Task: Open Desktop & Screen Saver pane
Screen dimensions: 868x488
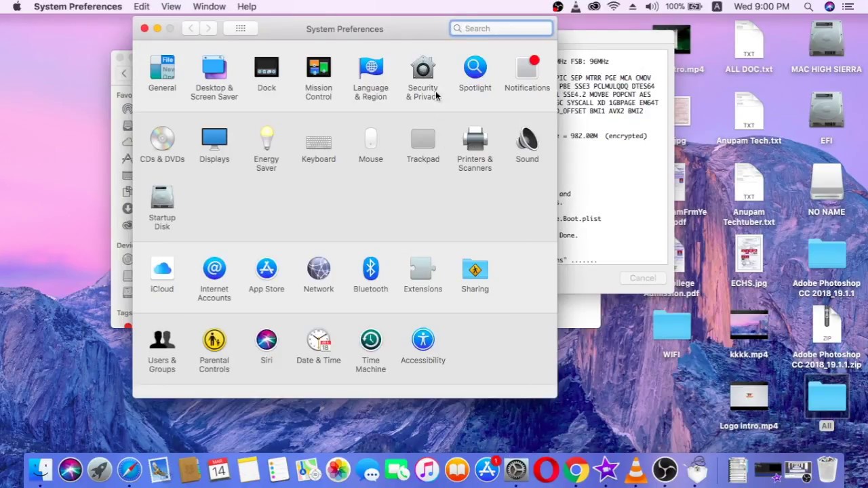Action: (214, 78)
